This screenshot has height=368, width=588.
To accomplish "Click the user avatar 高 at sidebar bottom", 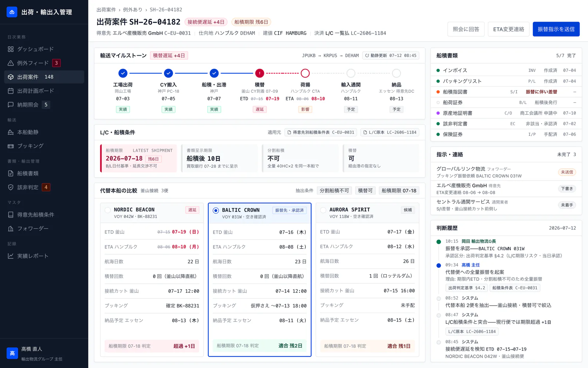I will tap(12, 353).
